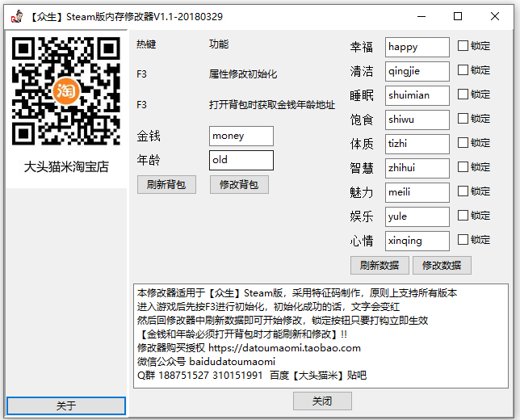Click the 功能 column header
This screenshot has width=520, height=420.
click(x=219, y=44)
